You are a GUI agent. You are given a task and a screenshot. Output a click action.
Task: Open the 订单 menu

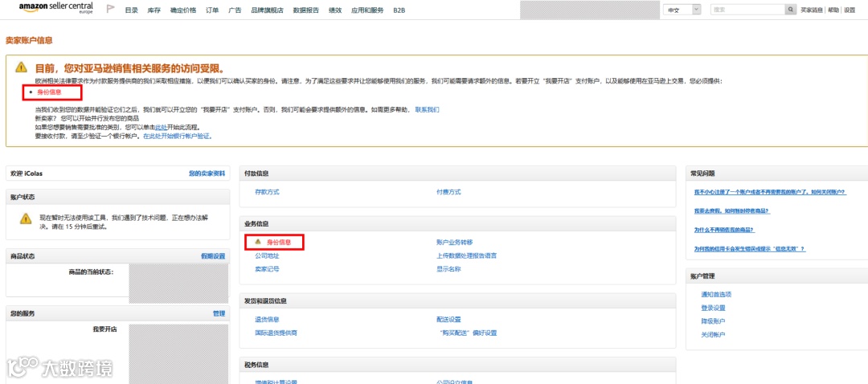[212, 10]
